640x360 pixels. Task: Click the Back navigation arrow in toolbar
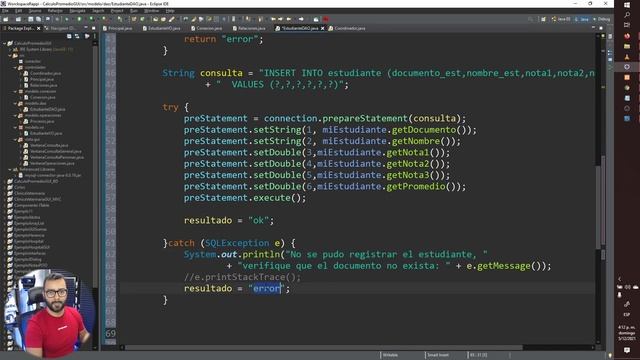point(289,19)
